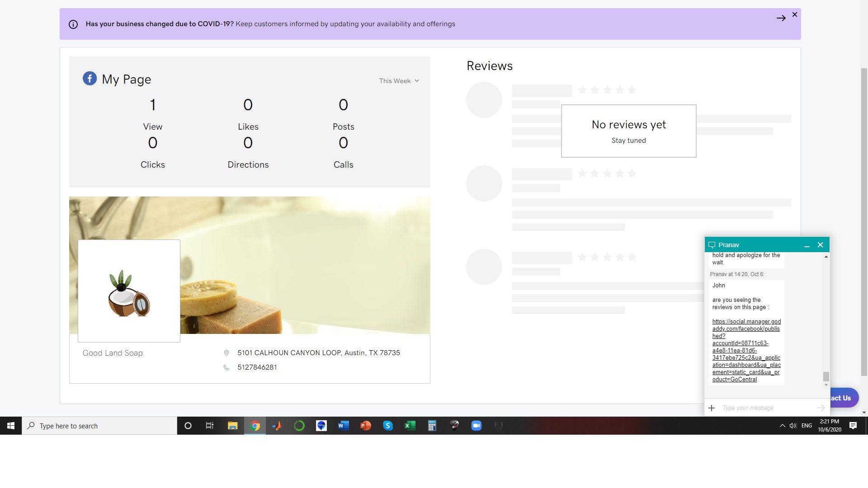
Task: Click the info icon in the COVID banner
Action: click(x=73, y=24)
